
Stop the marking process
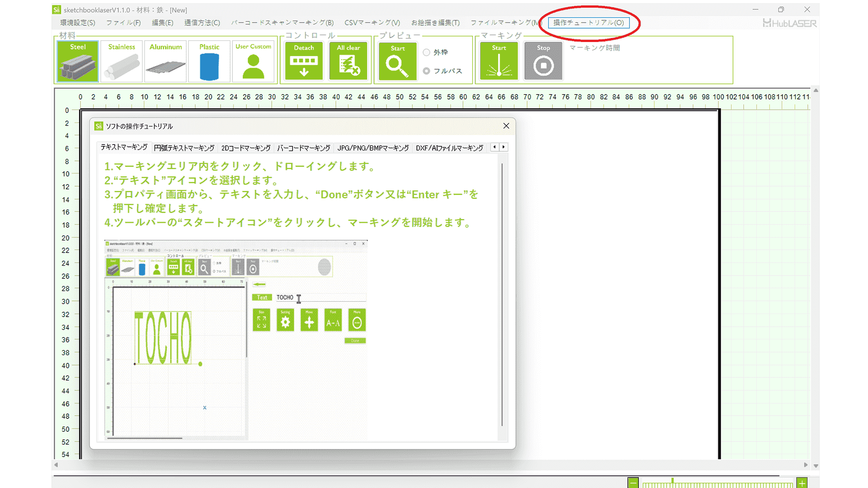click(x=543, y=61)
